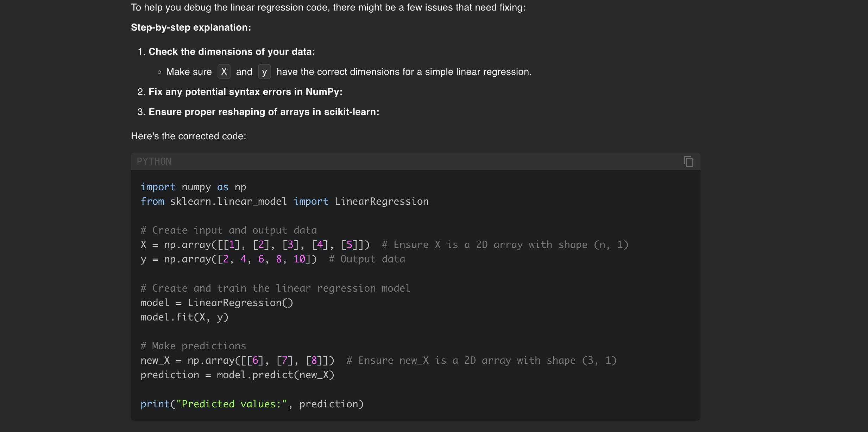Click 'Fix any potential syntax errors in NumPy'
This screenshot has width=868, height=432.
[245, 92]
